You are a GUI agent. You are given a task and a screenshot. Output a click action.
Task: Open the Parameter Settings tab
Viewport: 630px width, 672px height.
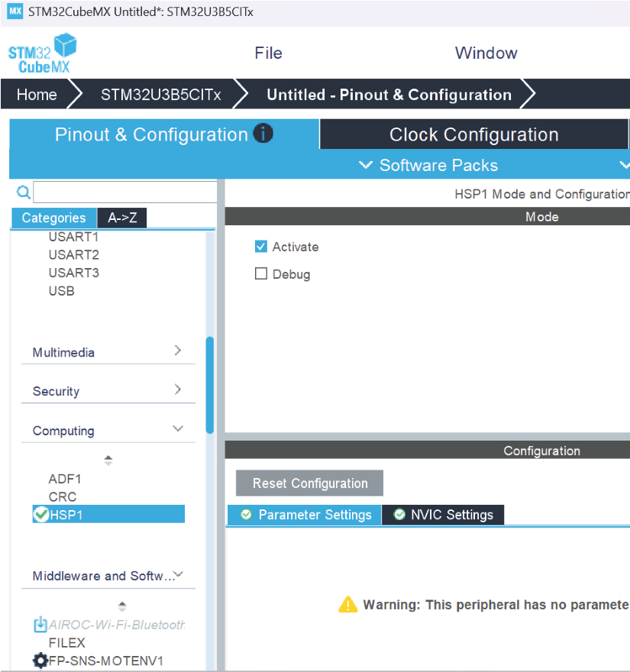pyautogui.click(x=304, y=514)
